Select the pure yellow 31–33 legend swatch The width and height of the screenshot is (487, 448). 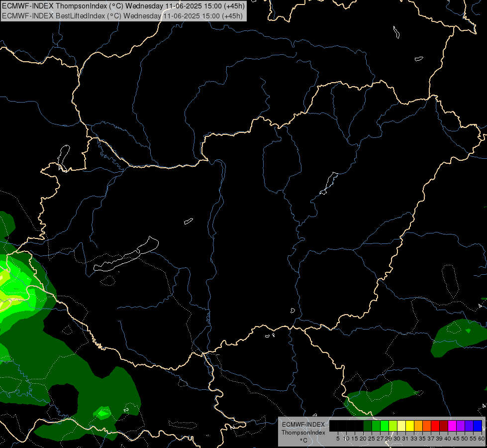(x=410, y=426)
